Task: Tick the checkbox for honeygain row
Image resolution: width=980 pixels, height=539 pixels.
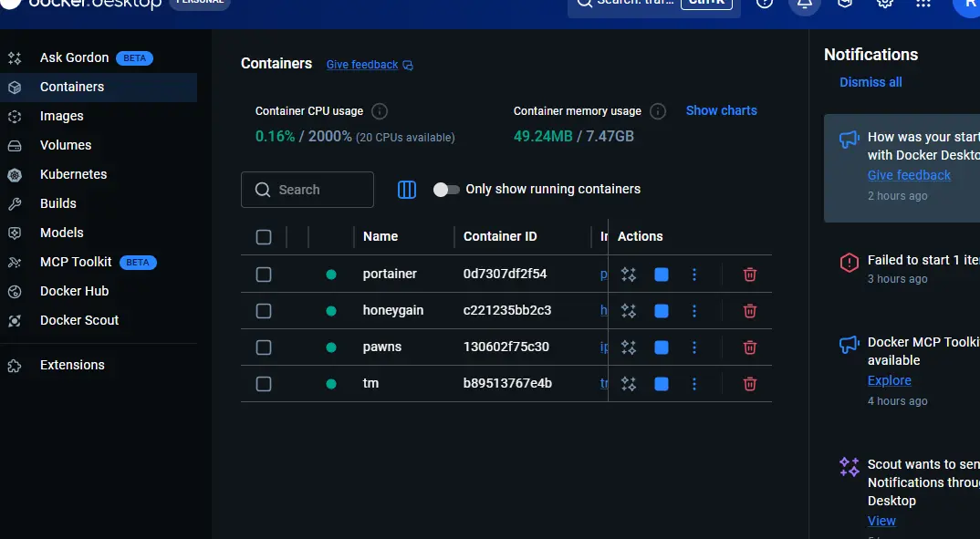Action: [x=264, y=310]
